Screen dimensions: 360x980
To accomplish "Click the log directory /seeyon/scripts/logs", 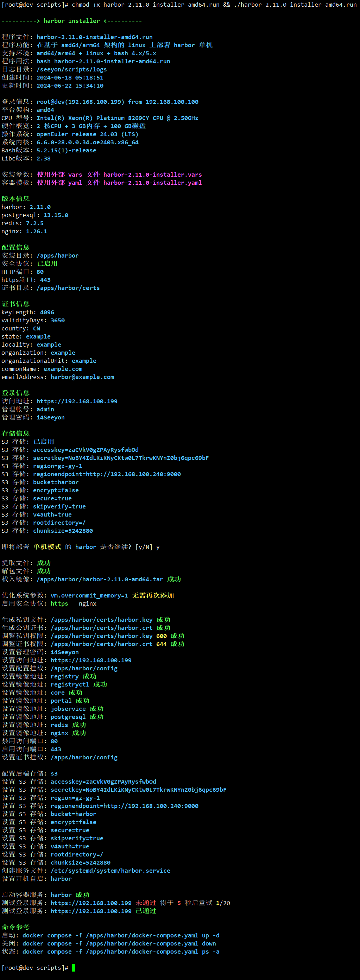I will (71, 69).
